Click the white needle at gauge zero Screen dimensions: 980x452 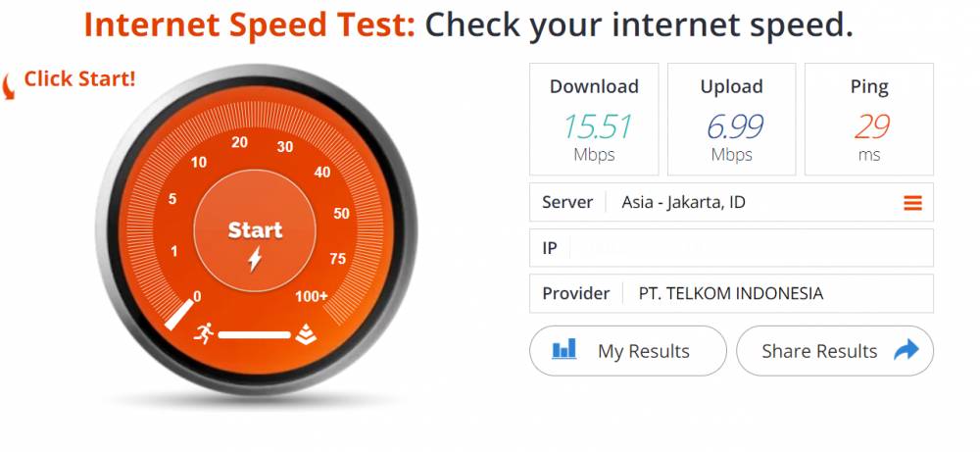(180, 315)
